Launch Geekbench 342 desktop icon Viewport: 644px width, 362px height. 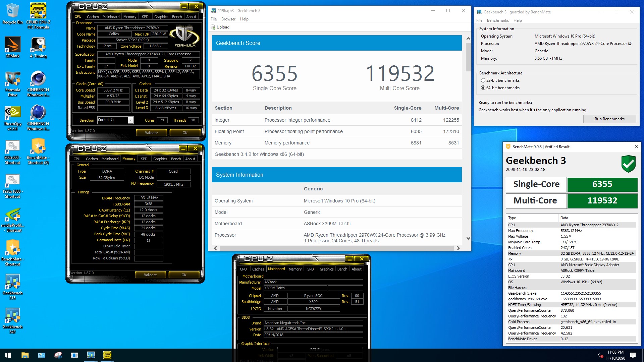[x=12, y=321]
